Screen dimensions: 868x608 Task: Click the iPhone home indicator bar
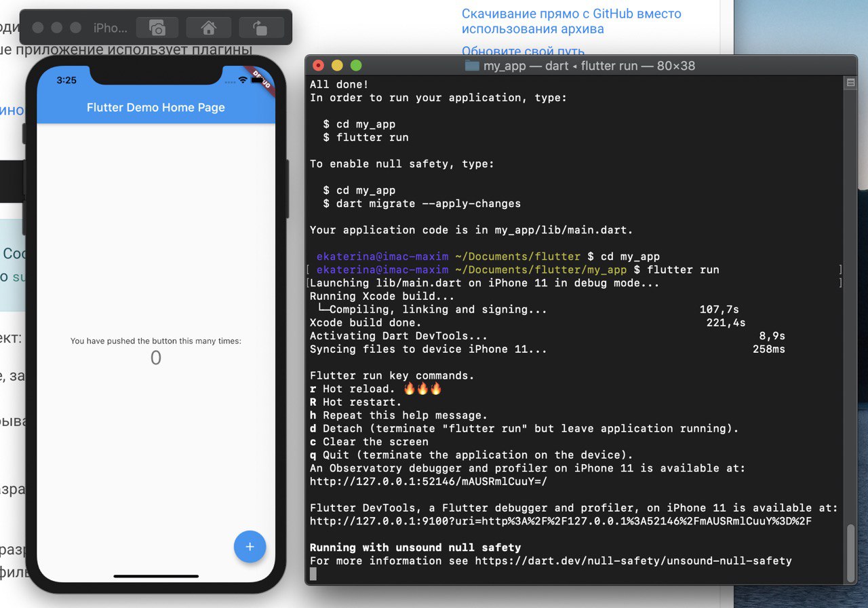pyautogui.click(x=156, y=576)
